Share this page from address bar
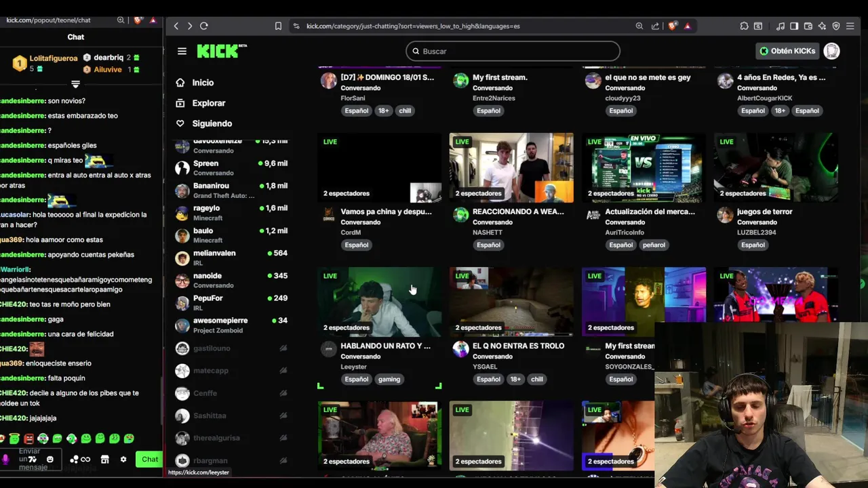This screenshot has width=868, height=488. point(655,26)
